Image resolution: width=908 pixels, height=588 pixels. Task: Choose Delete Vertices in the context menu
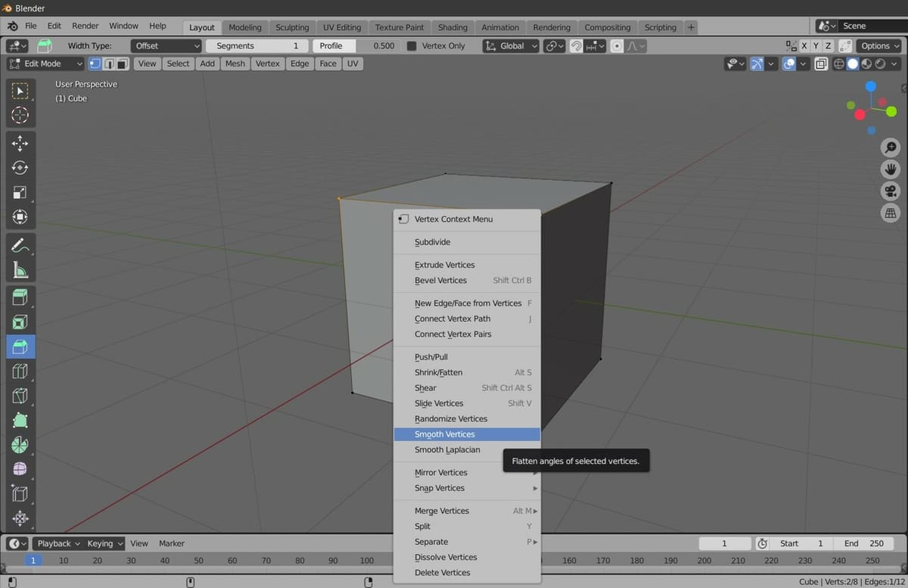pyautogui.click(x=467, y=573)
